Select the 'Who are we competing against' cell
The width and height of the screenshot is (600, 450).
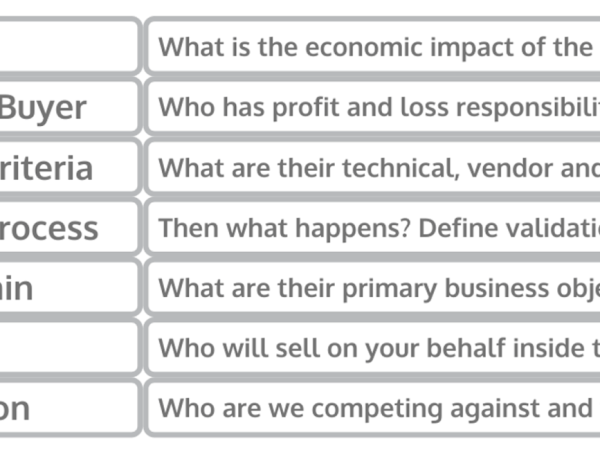pyautogui.click(x=373, y=408)
